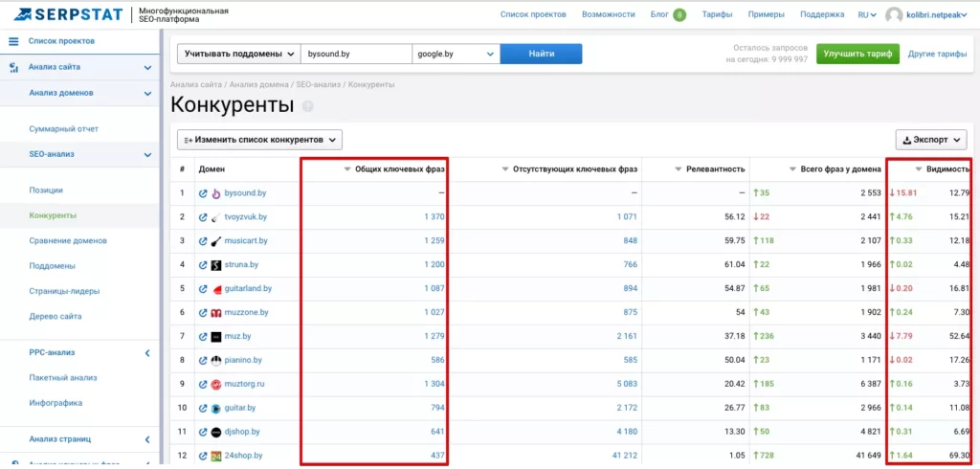Open external link icon for guitarland.by
The width and height of the screenshot is (980, 469).
(203, 289)
